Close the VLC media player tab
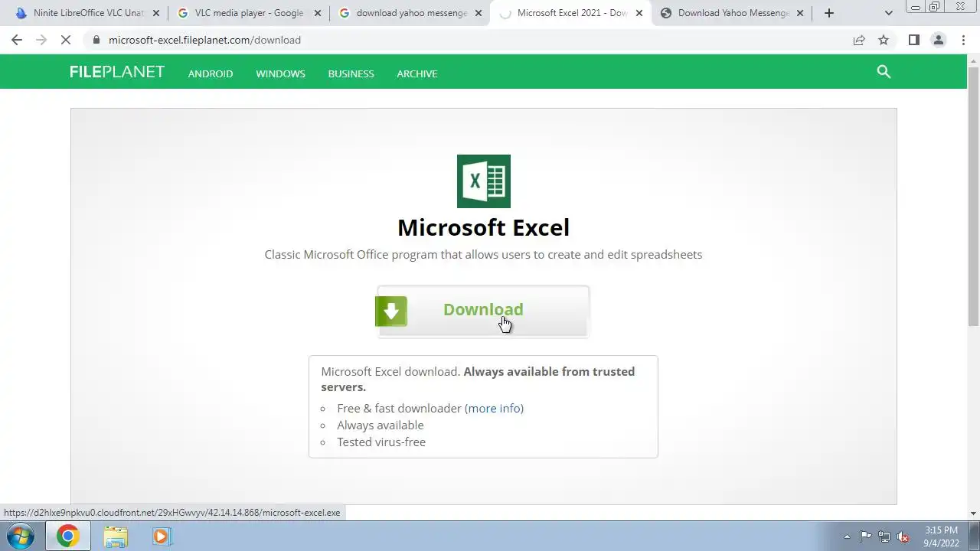This screenshot has height=551, width=980. pyautogui.click(x=317, y=13)
